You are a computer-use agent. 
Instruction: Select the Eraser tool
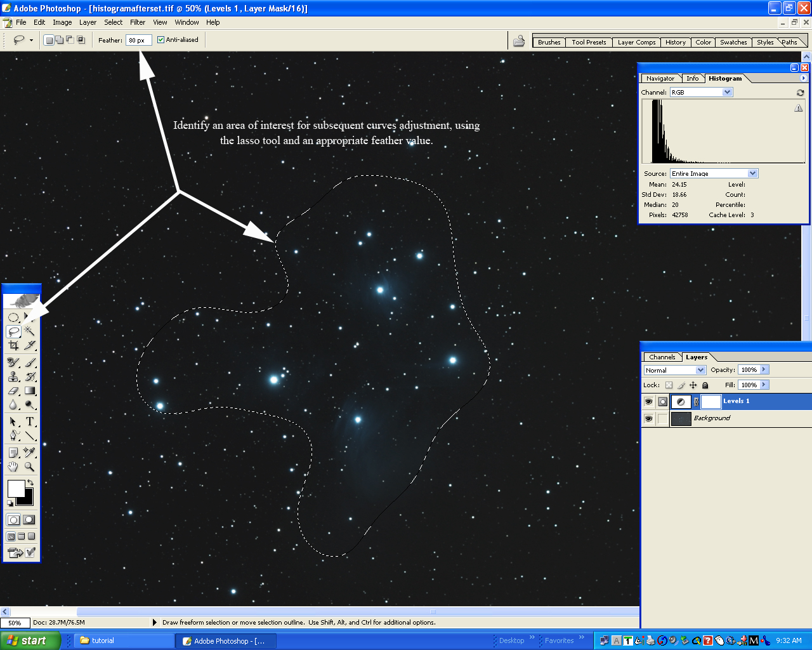click(13, 391)
